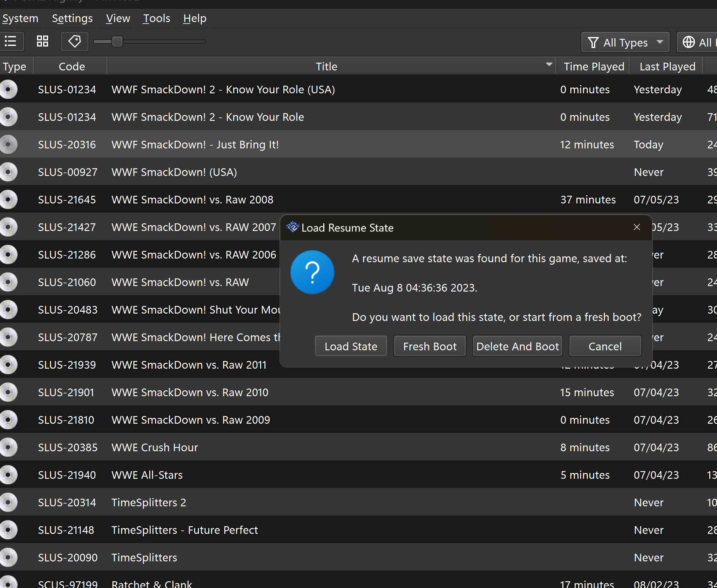Screen dimensions: 717x588
Task: Select WWF SmackDown! 2 - Know Your Role (USA)
Action: (x=223, y=89)
